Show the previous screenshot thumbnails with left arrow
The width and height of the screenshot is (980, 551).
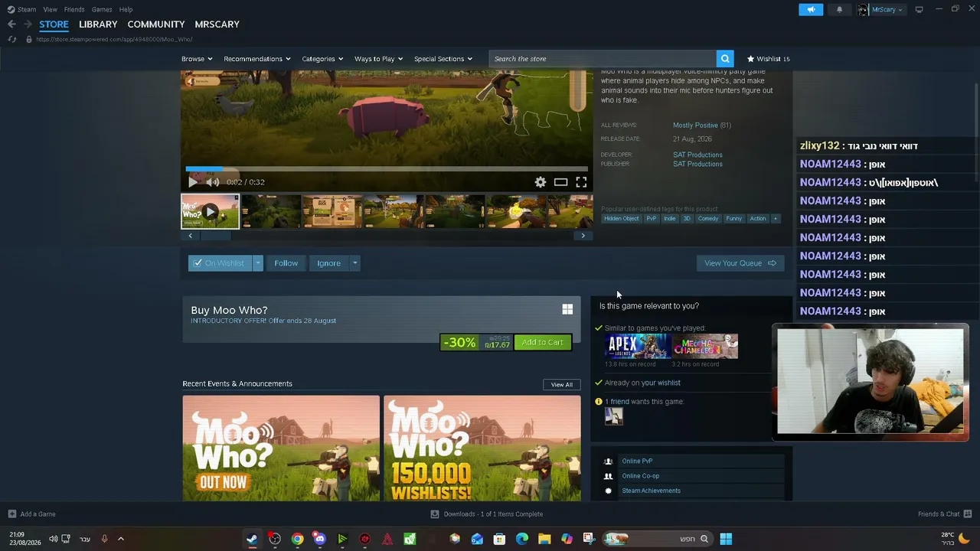[x=191, y=236]
